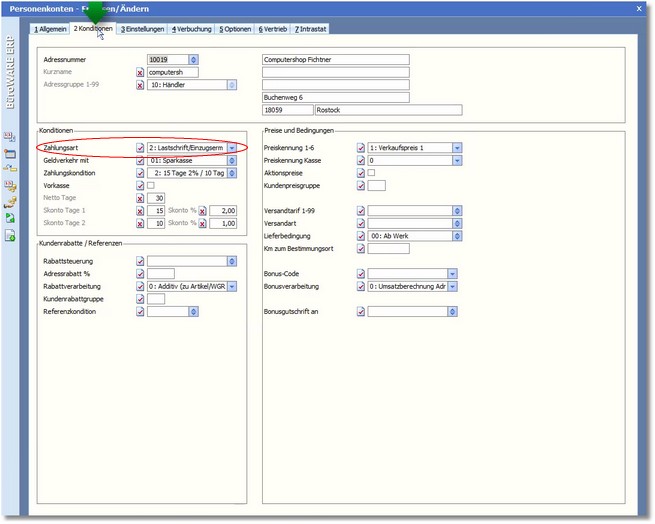655x524 pixels.
Task: Switch to the 1 Allgemein tab
Action: (50, 29)
